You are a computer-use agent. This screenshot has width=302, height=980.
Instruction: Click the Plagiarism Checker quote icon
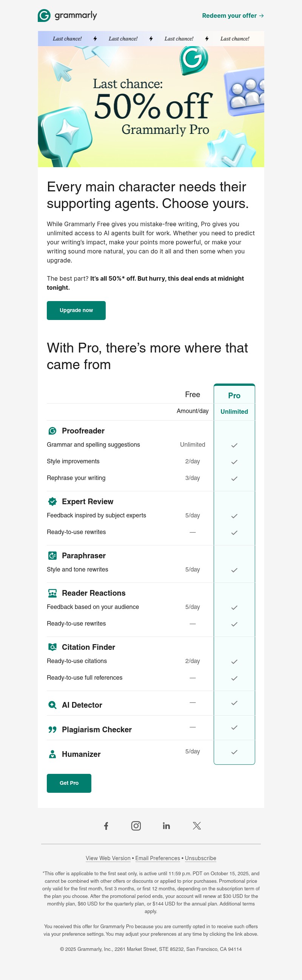click(x=52, y=730)
